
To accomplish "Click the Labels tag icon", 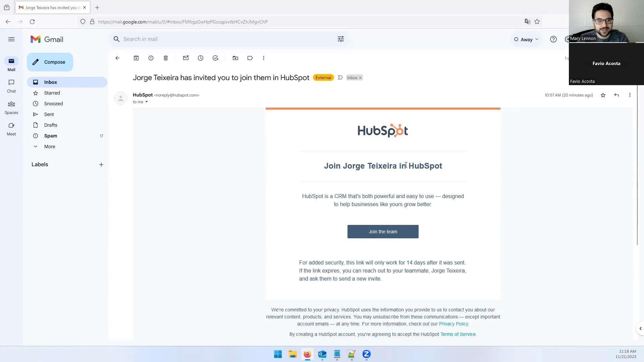I will pos(250,58).
